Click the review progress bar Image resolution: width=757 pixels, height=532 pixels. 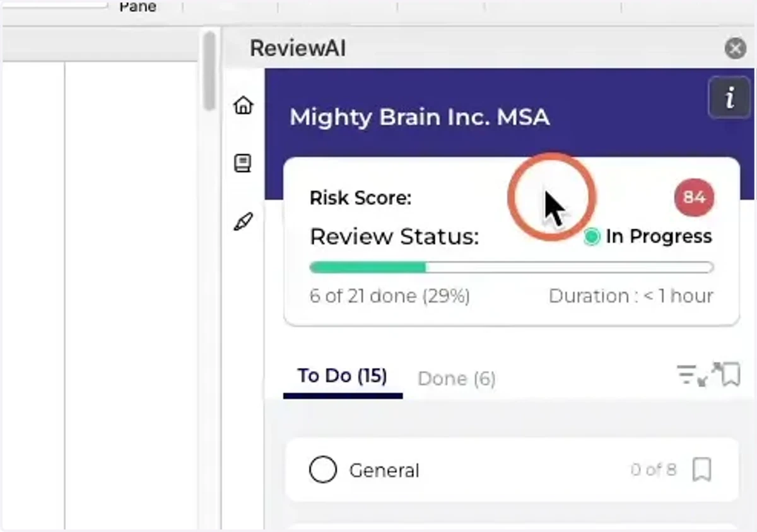click(x=512, y=267)
